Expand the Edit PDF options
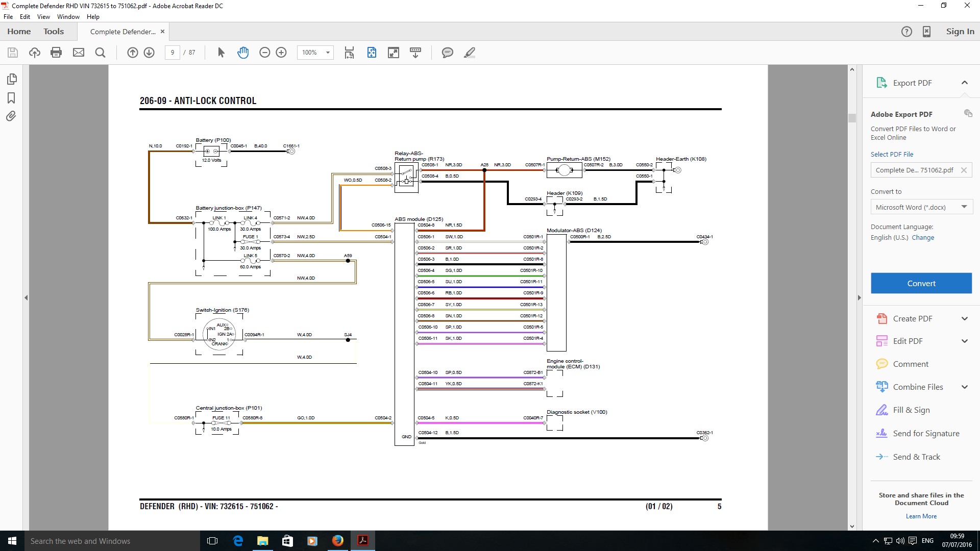Screen dimensions: 980x551 [965, 341]
